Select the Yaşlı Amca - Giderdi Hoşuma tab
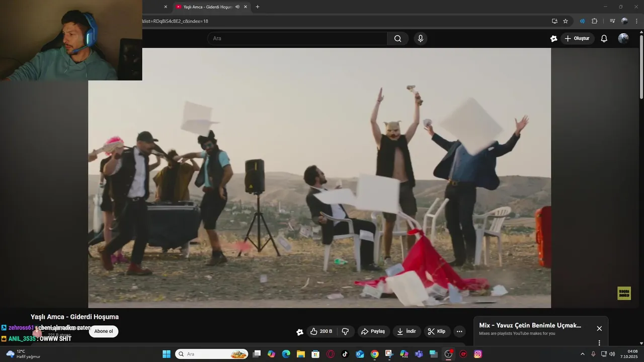Screen dimensions: 644x362 207,7
